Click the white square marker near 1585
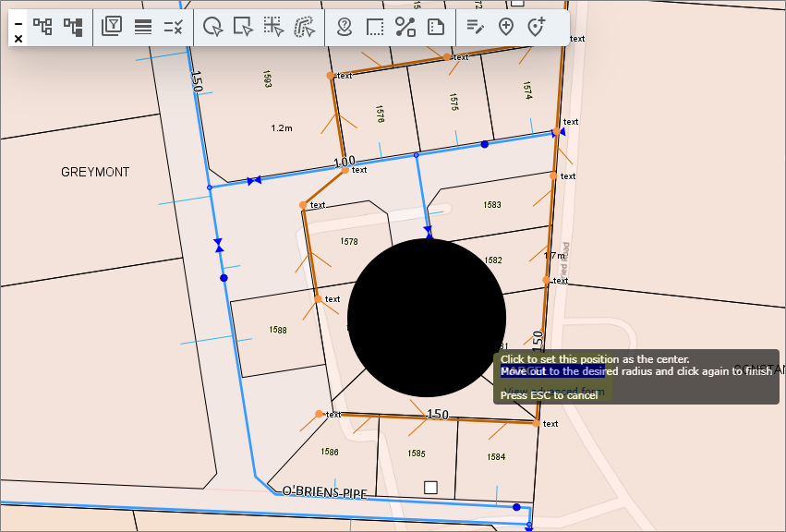 pos(430,487)
